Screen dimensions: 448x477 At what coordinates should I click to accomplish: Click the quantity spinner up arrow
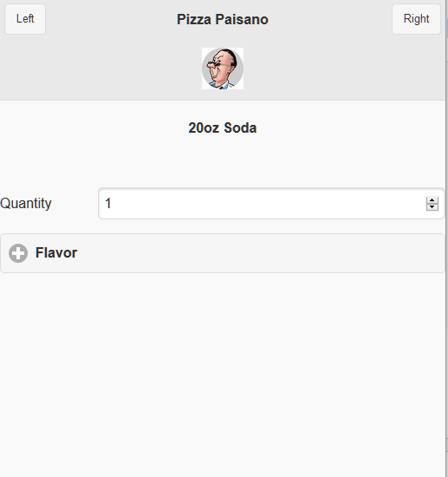(432, 200)
